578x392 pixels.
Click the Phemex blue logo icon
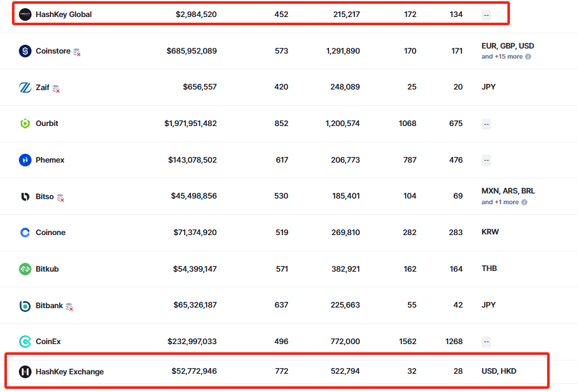25,160
